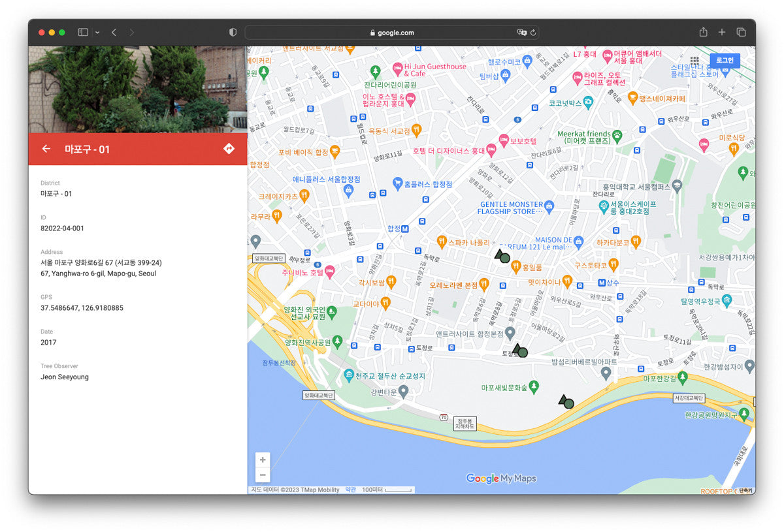Click the google.com address bar

pos(392,33)
